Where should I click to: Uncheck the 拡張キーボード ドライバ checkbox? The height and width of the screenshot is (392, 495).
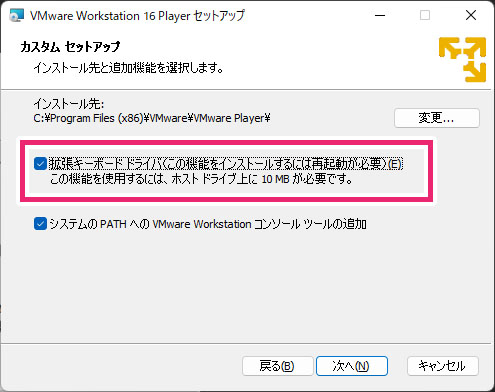pyautogui.click(x=40, y=164)
